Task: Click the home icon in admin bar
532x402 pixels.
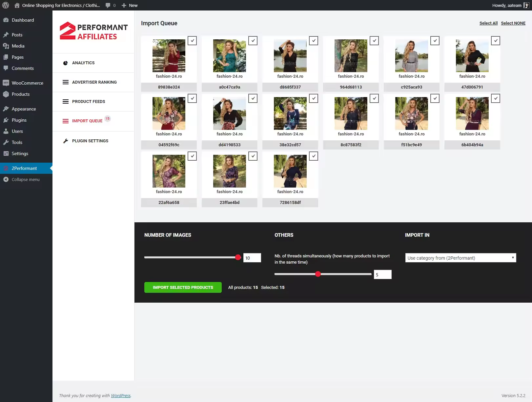Action: pyautogui.click(x=17, y=5)
